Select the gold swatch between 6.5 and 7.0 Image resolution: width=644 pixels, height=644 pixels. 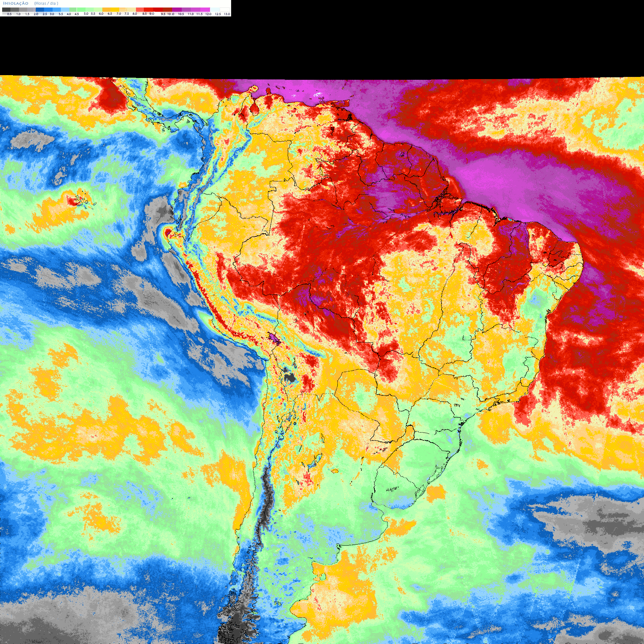pyautogui.click(x=115, y=10)
